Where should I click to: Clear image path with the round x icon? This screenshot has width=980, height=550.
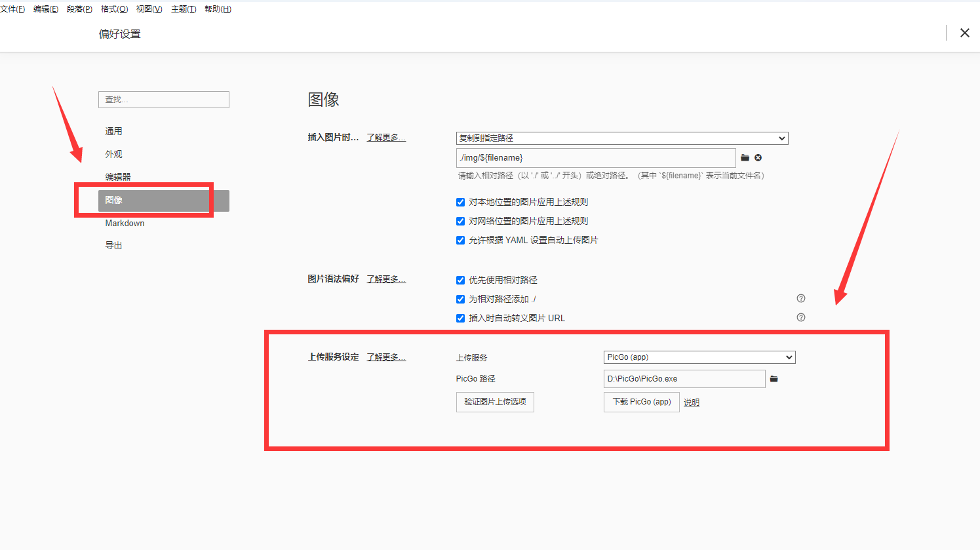click(x=758, y=158)
